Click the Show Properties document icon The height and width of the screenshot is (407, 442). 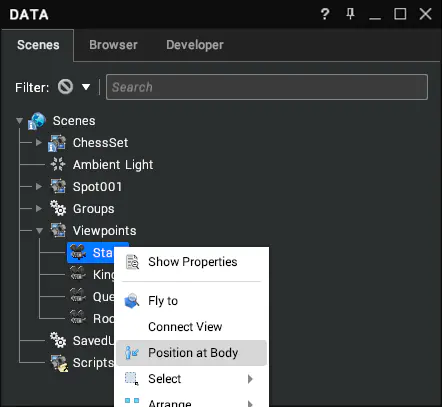coord(132,262)
